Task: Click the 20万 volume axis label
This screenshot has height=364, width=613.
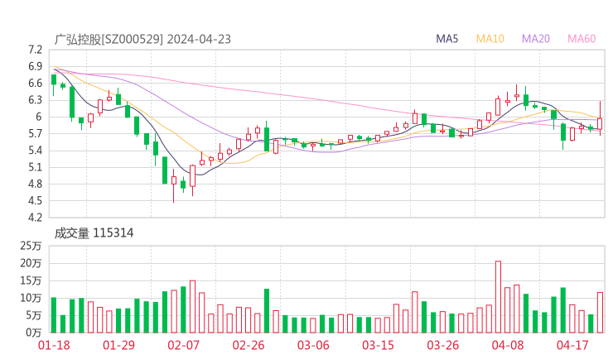Action: (x=31, y=263)
